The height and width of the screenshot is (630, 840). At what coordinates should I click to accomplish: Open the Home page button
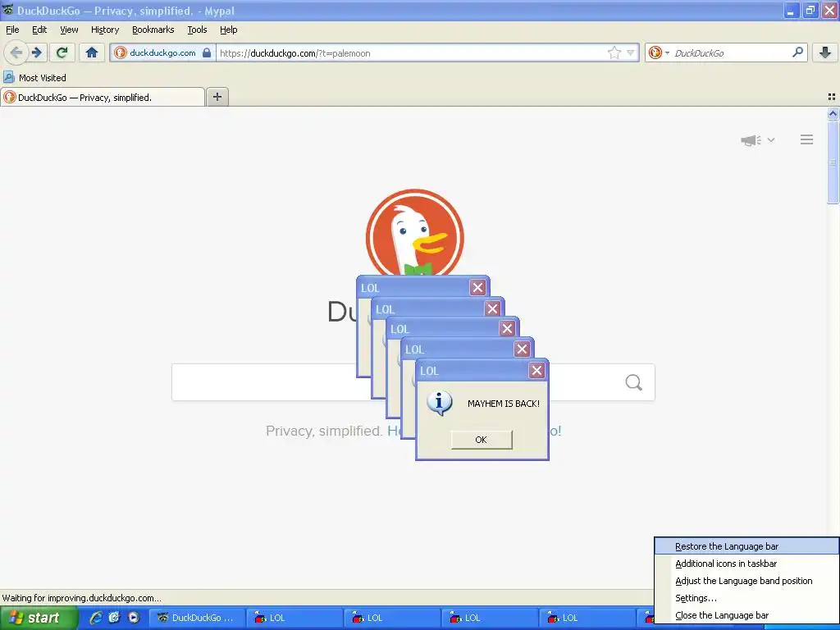pos(92,52)
